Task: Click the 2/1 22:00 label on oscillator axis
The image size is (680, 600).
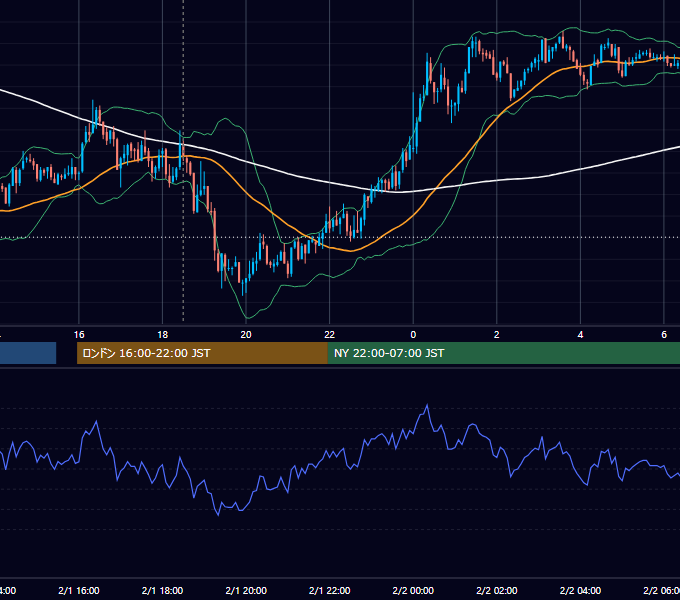Action: click(330, 590)
